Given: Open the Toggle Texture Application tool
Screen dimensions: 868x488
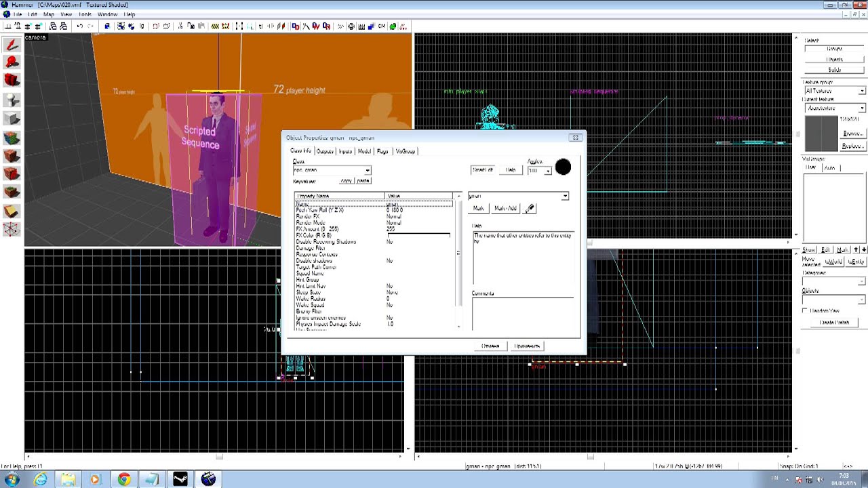Looking at the screenshot, I should click(x=12, y=138).
